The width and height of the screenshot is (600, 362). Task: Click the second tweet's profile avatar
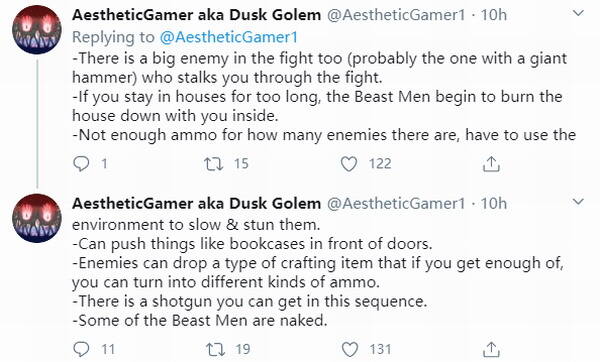click(x=37, y=218)
